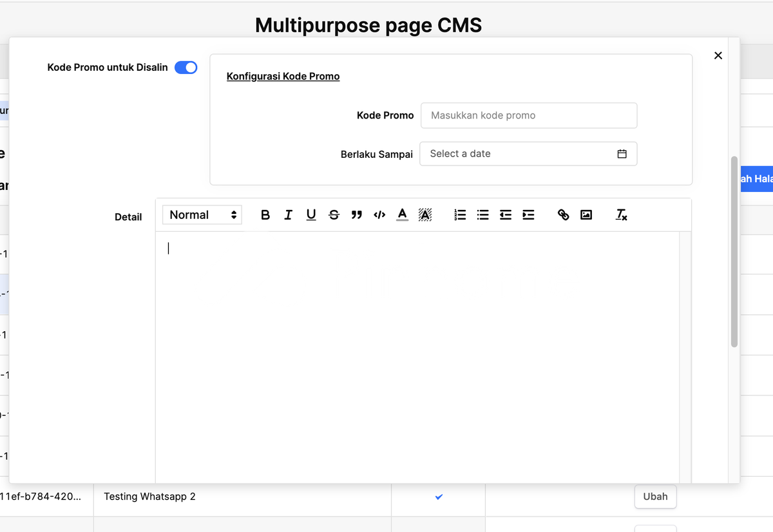Open the Berlaku Sampai date picker
773x532 pixels.
515,154
